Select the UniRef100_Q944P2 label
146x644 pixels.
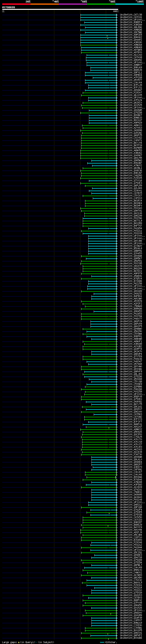pyautogui.click(x=131, y=40)
